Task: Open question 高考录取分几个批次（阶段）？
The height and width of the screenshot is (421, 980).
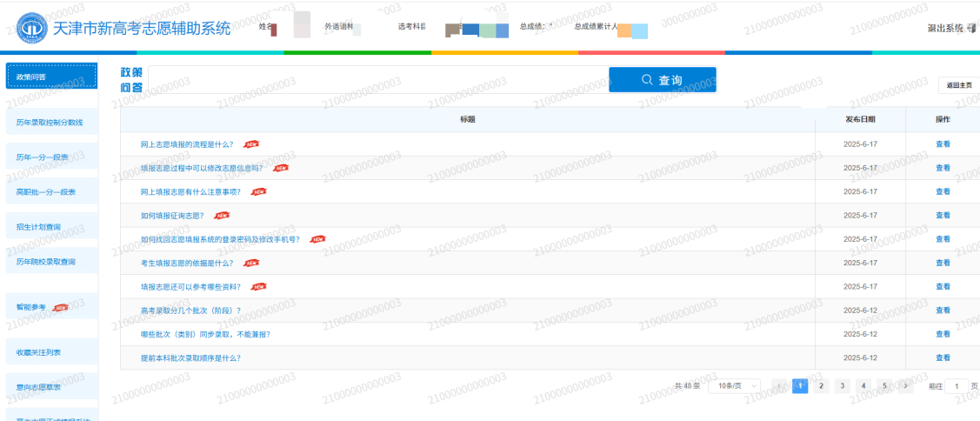Action: [x=191, y=311]
